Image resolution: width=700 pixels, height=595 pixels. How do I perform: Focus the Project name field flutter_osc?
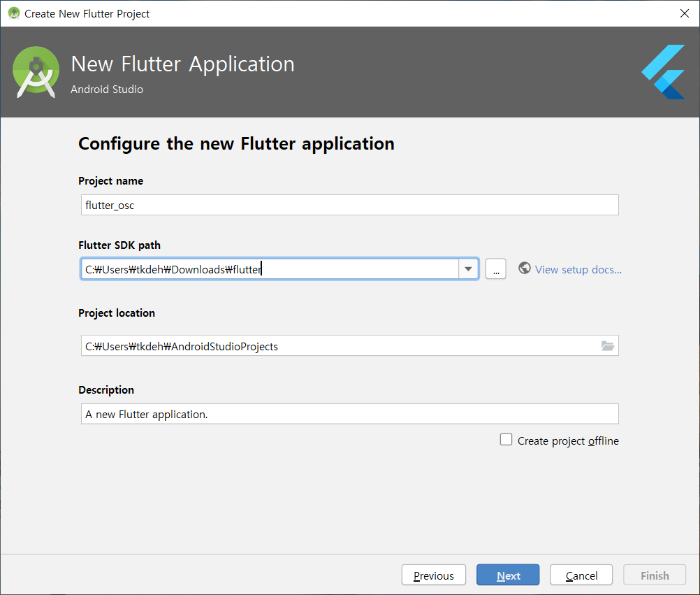[349, 205]
